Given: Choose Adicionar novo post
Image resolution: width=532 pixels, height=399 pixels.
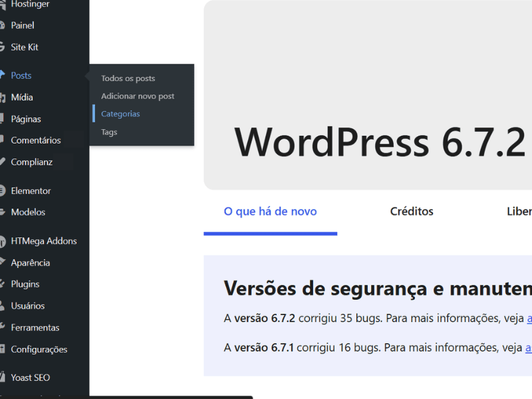Looking at the screenshot, I should tap(138, 96).
